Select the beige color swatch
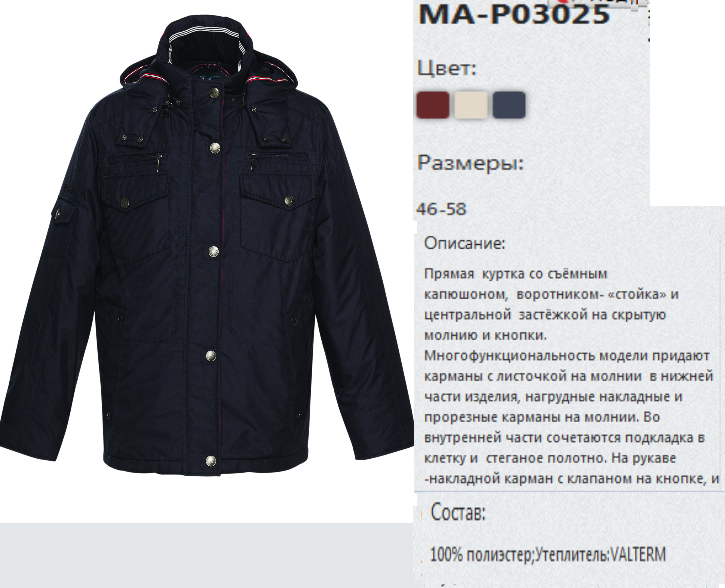This screenshot has height=588, width=725. click(470, 105)
